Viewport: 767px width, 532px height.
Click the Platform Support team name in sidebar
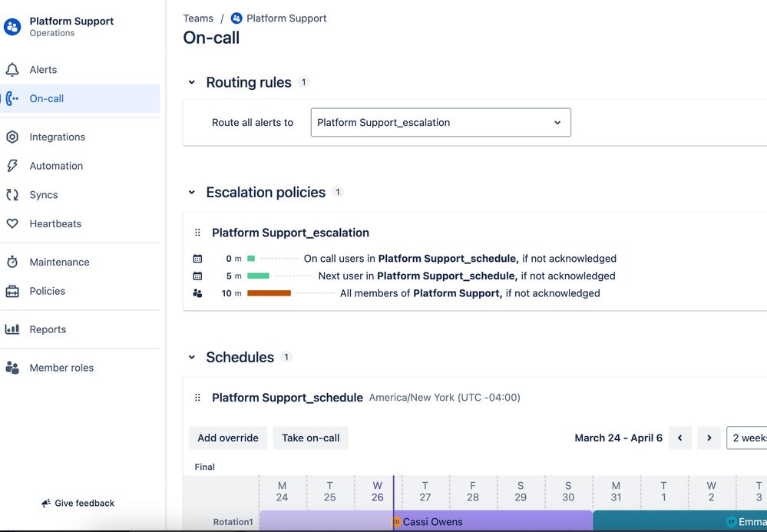(x=71, y=21)
